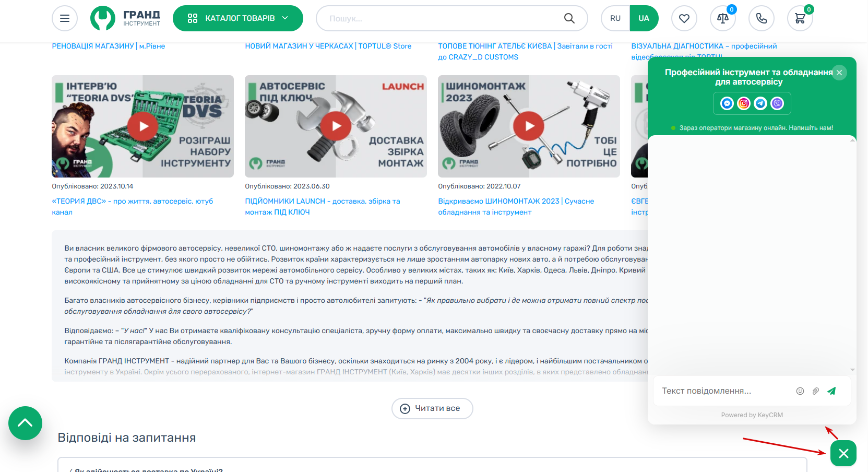
Task: Open the ПІДЙОМНИКИ LAUNCH article link
Action: [x=323, y=207]
